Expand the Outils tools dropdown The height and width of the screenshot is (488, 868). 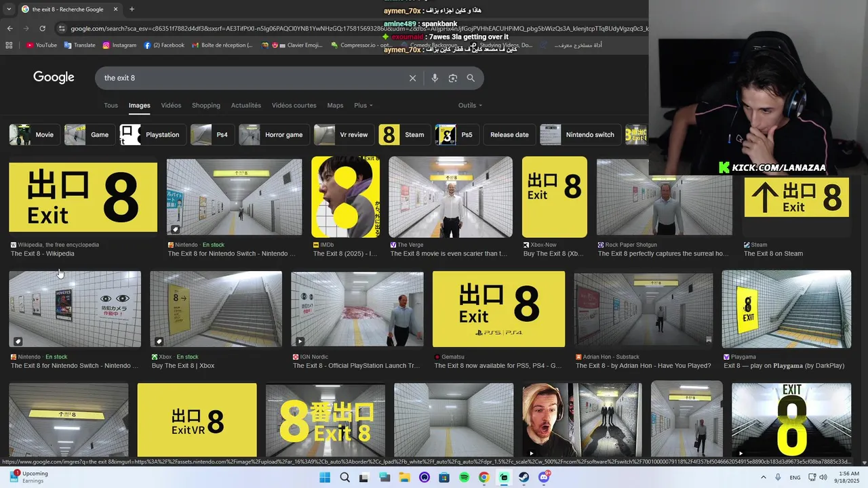[x=470, y=105]
